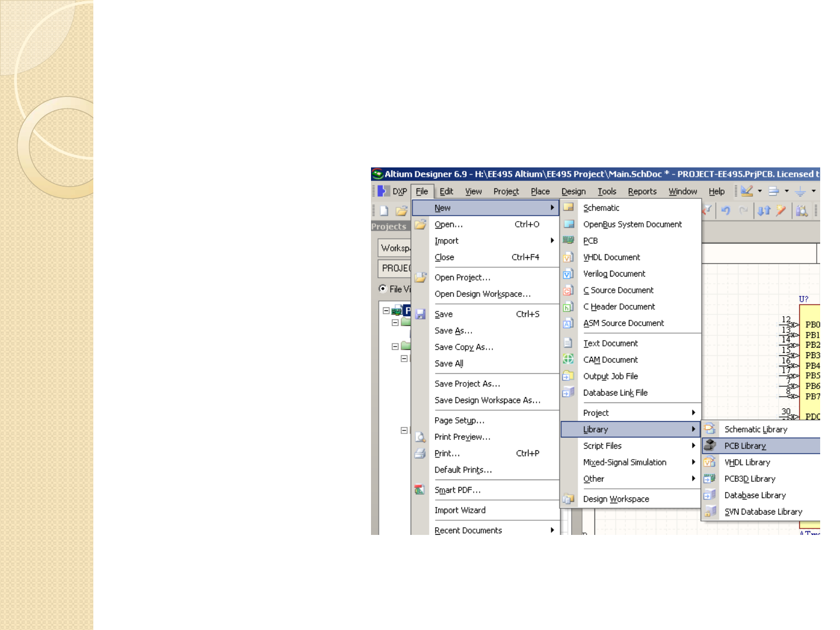Open the Edit menu
Screen dimensions: 840x630
[446, 191]
